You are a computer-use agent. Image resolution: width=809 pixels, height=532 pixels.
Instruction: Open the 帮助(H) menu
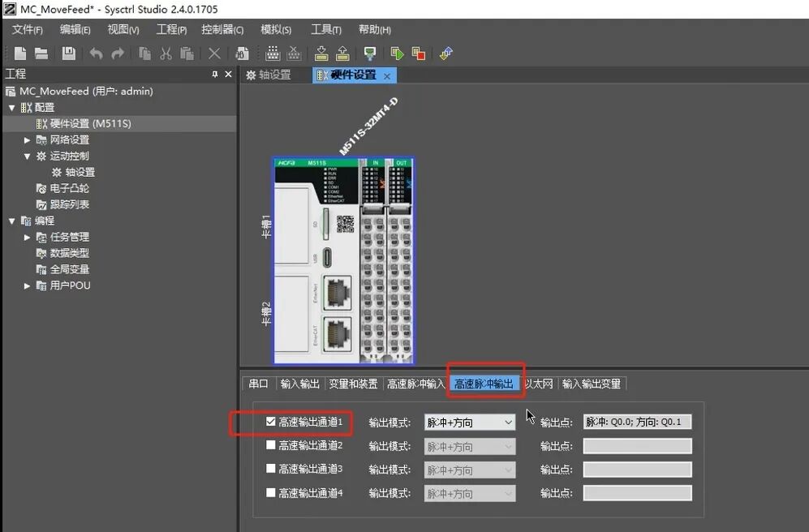(375, 30)
